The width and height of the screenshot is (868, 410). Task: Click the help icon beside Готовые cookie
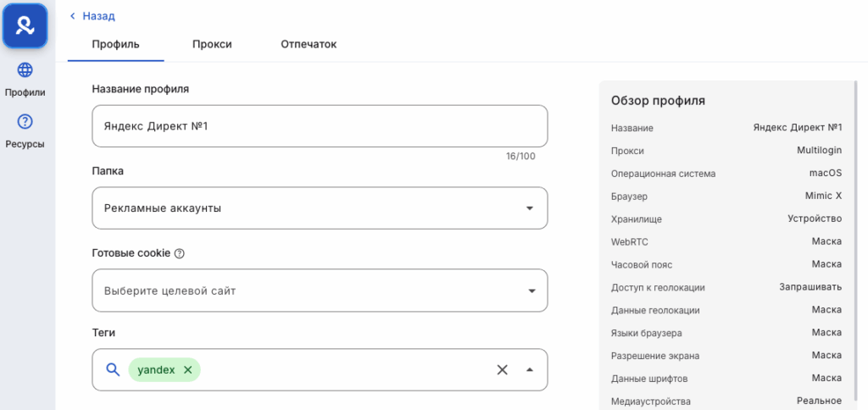point(179,253)
